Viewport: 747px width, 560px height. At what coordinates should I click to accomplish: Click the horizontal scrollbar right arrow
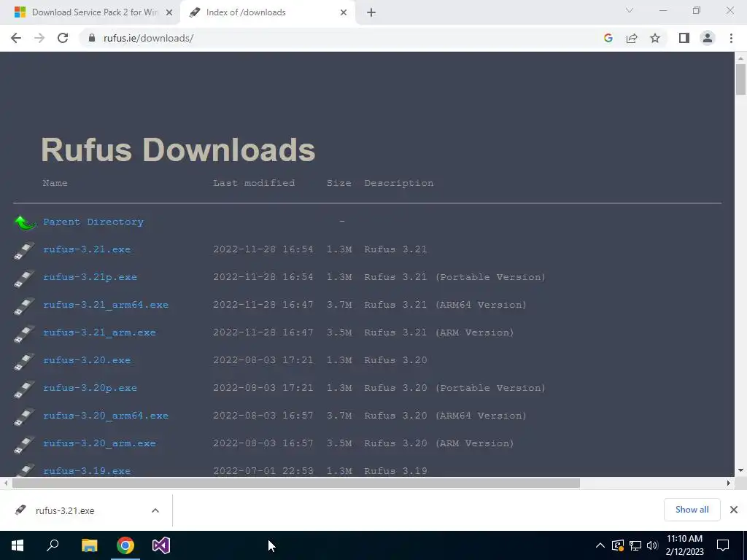729,483
